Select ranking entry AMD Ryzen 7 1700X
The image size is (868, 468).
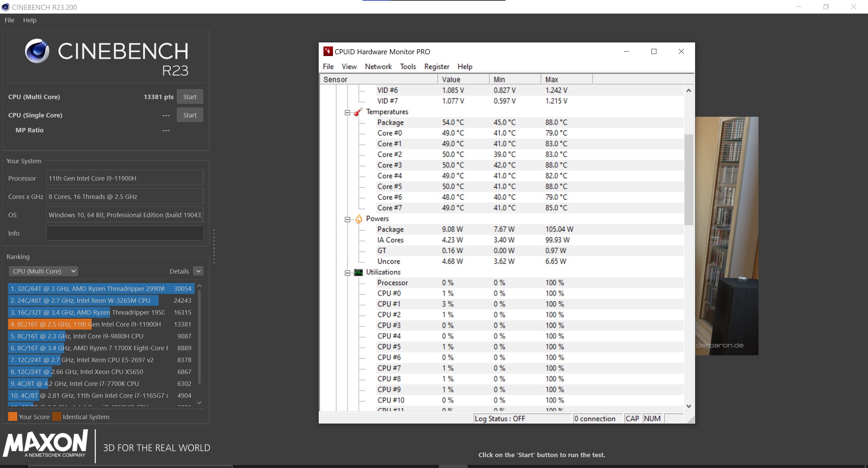tap(101, 348)
